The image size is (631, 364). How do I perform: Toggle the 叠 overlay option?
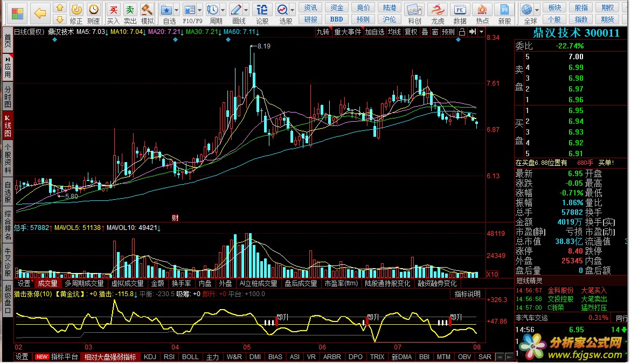(x=425, y=32)
